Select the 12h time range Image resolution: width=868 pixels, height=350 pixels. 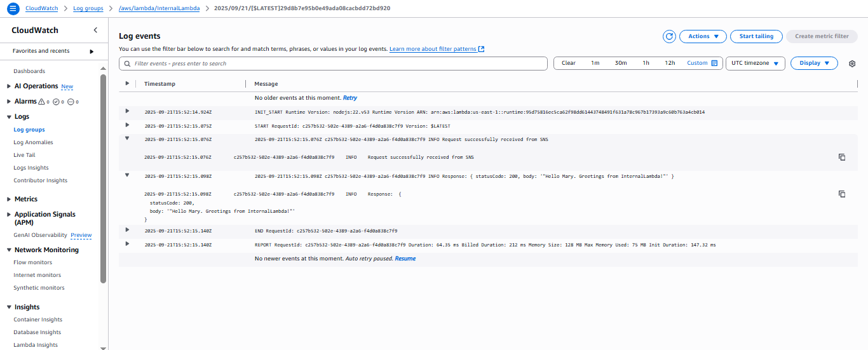(x=670, y=63)
